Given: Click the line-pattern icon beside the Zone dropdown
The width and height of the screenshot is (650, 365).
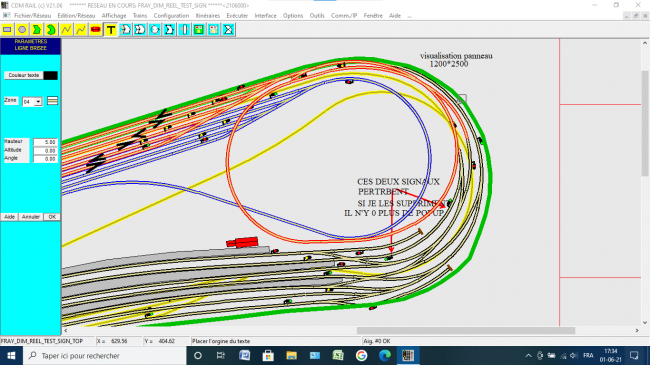Looking at the screenshot, I should pos(53,101).
